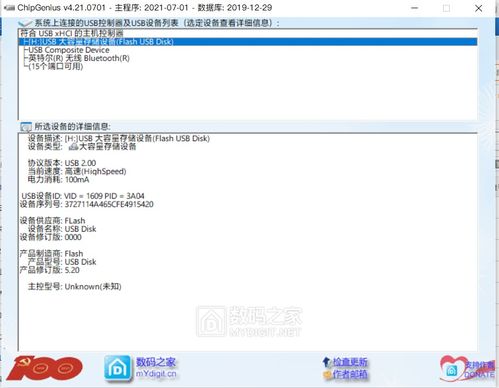499x388 pixels.
Task: Click the selected device details header icon
Action: point(26,127)
